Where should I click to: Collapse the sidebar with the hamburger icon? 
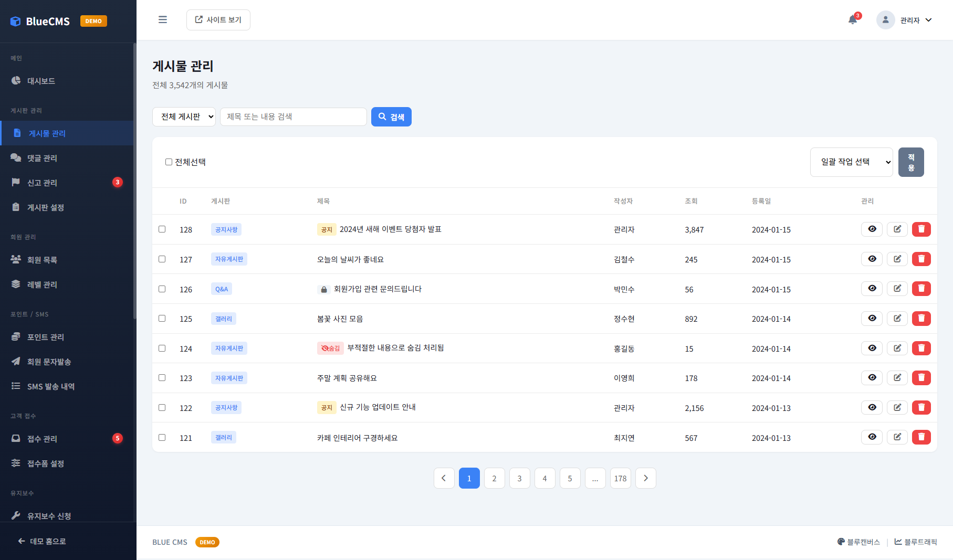163,19
